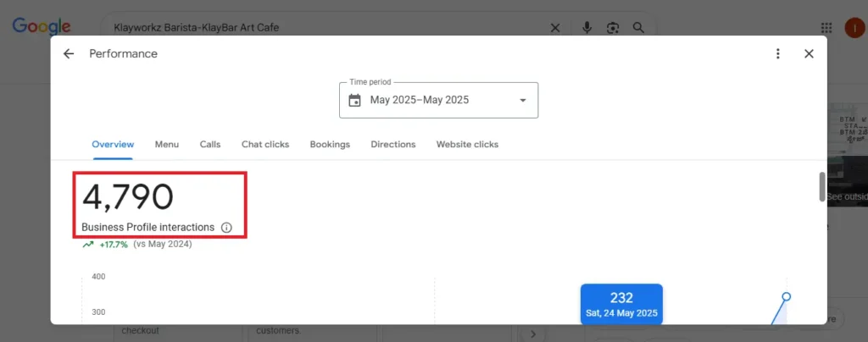Click the info icon beside Business Profile interactions
This screenshot has width=868, height=342.
tap(226, 227)
